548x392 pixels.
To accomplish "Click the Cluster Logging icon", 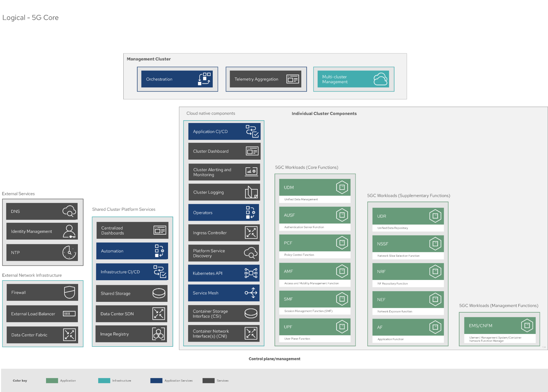I will (251, 192).
